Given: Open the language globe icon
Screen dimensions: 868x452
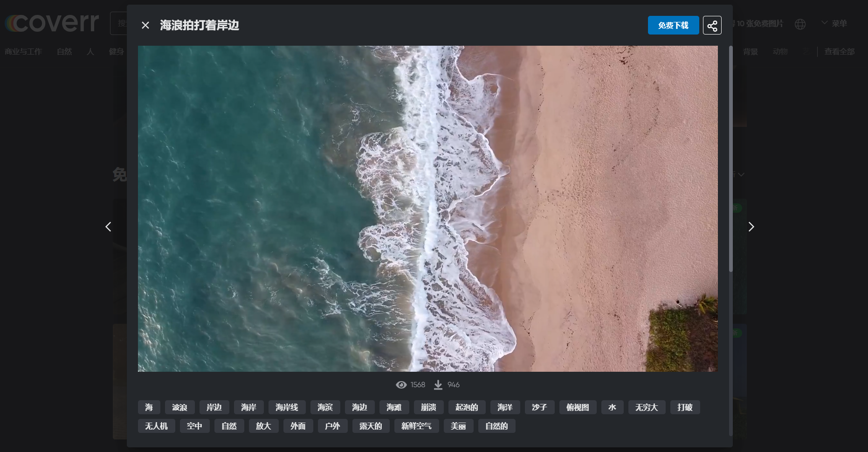Looking at the screenshot, I should point(800,24).
